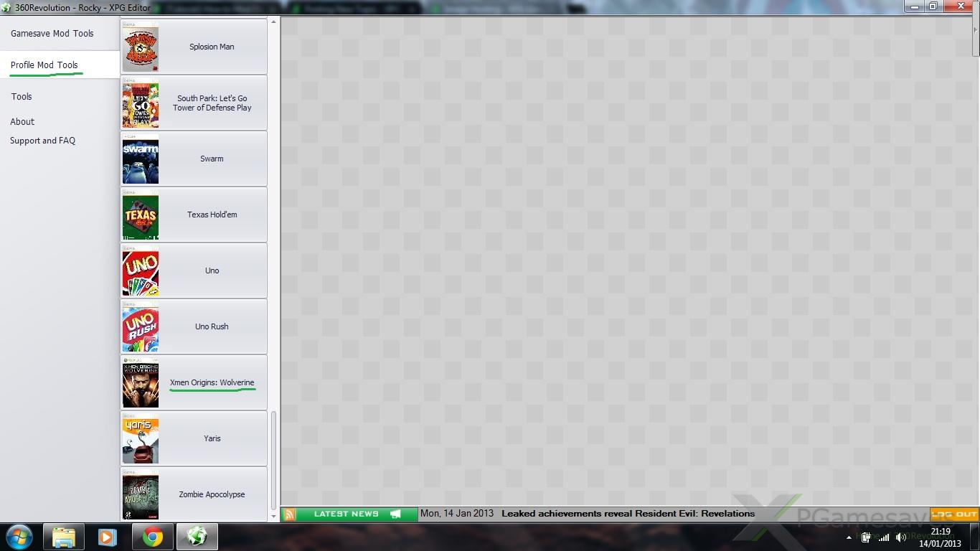Open the Texas Hold'em cover icon

click(141, 216)
